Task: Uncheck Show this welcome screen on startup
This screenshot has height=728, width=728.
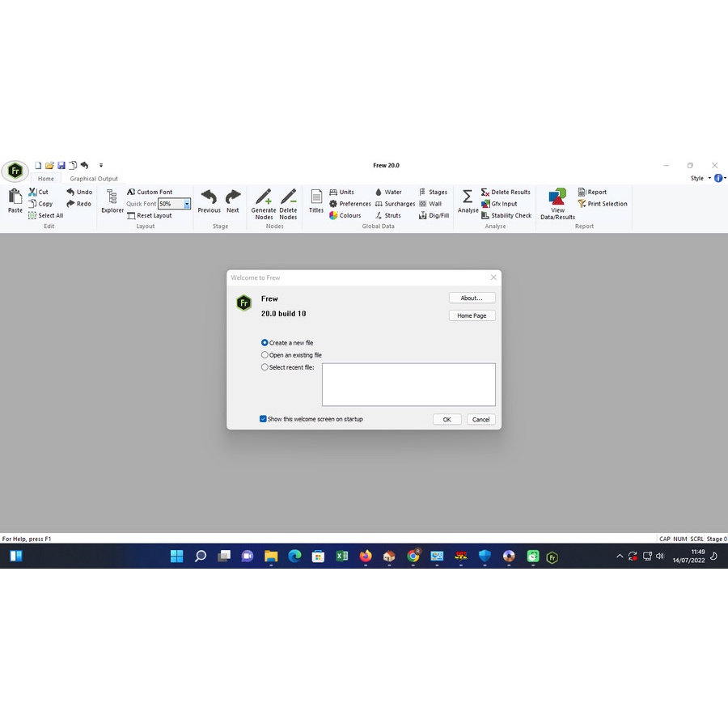Action: pos(263,419)
